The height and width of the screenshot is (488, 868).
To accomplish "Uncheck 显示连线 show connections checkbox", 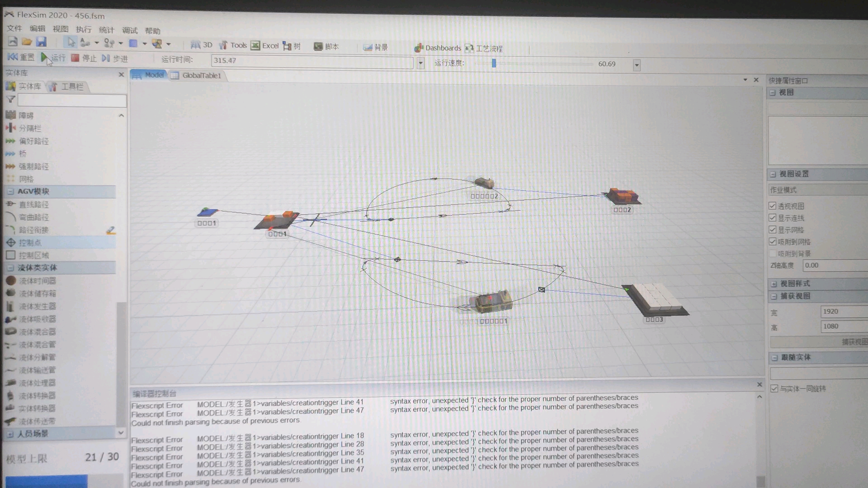I will click(x=772, y=218).
